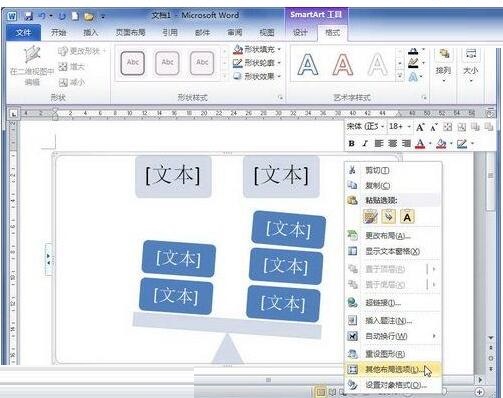Expand the WordArt styles gallery
This screenshot has width=503, height=398.
[x=400, y=76]
